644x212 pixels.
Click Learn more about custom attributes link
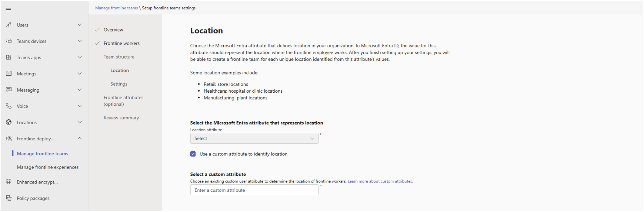(x=380, y=181)
